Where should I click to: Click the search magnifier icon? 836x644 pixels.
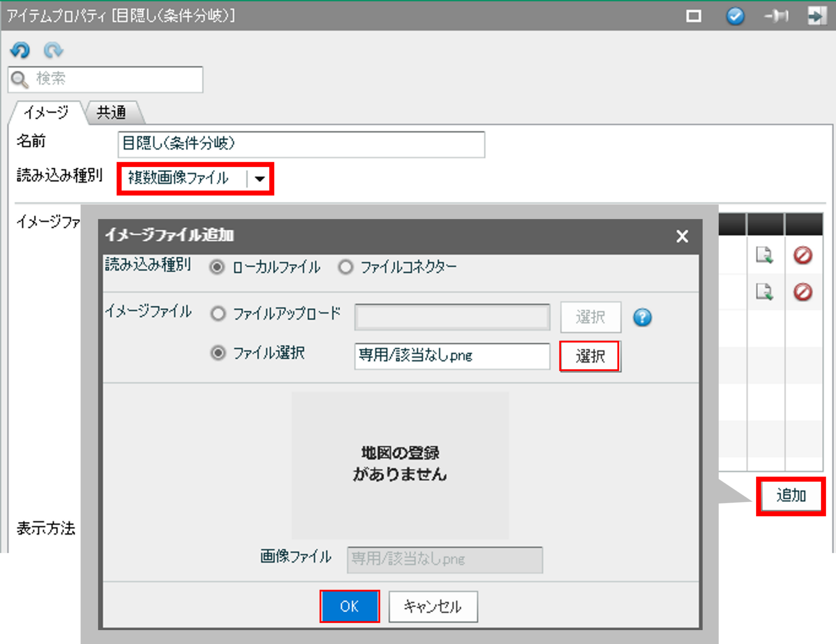click(x=19, y=79)
